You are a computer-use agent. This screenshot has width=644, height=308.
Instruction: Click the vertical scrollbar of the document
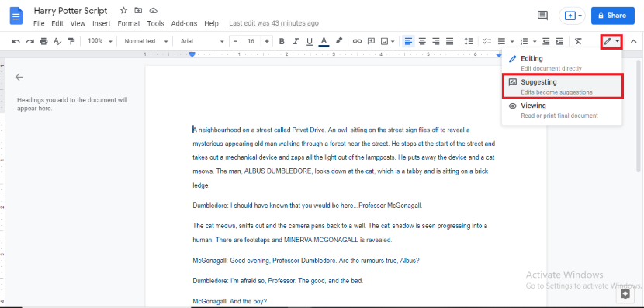[x=639, y=116]
